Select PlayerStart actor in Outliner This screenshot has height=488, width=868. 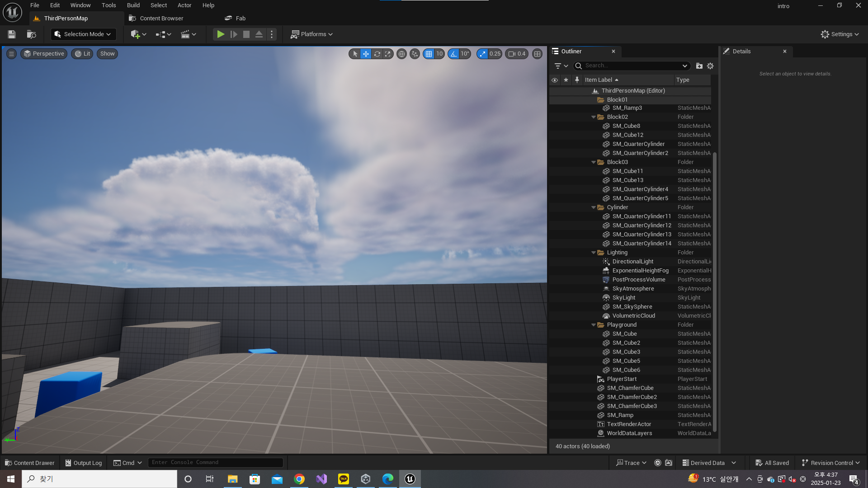click(x=630, y=379)
